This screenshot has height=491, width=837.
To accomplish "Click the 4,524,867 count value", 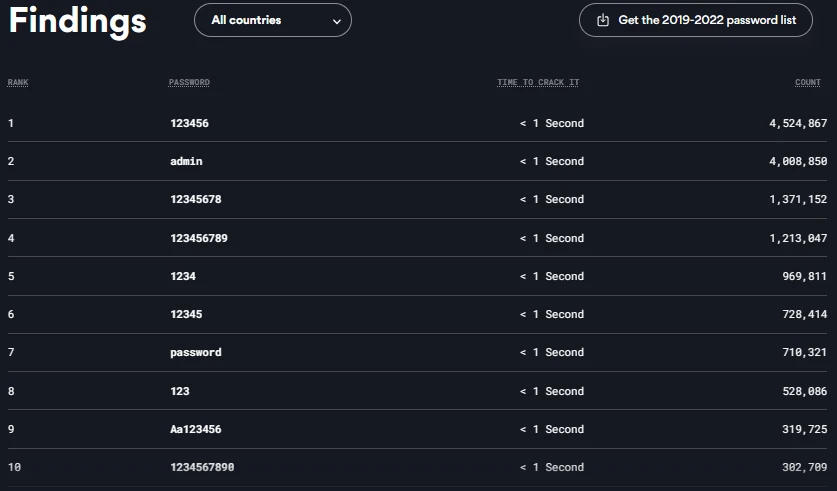I will (x=798, y=123).
